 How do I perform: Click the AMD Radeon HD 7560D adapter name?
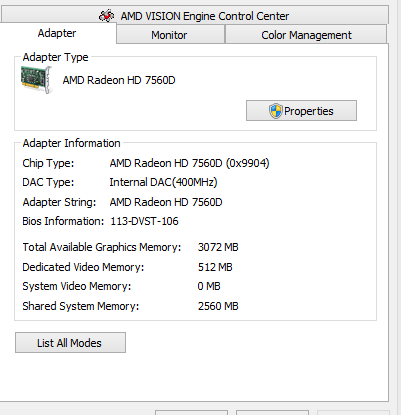[119, 80]
